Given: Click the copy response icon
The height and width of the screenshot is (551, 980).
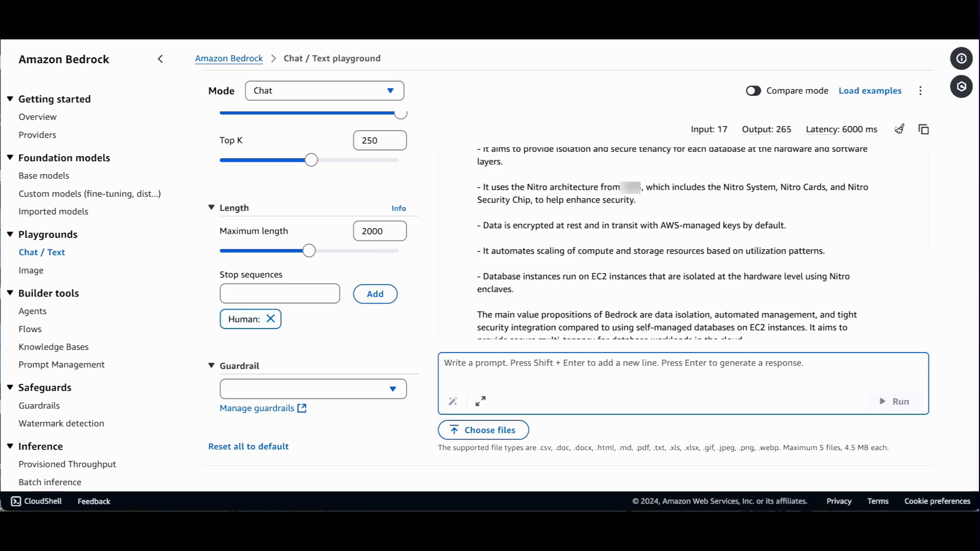Looking at the screenshot, I should (923, 129).
